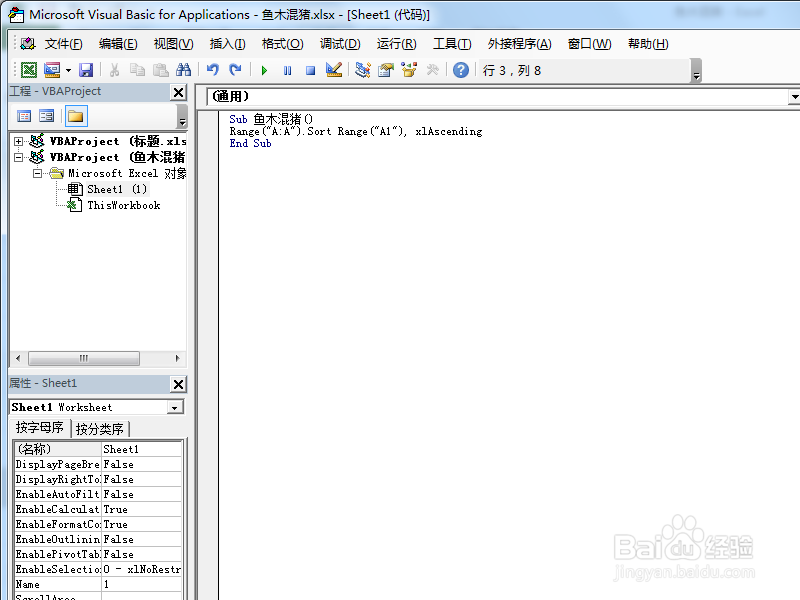The width and height of the screenshot is (800, 600).
Task: Open the 运行(R) menu
Action: coord(396,44)
